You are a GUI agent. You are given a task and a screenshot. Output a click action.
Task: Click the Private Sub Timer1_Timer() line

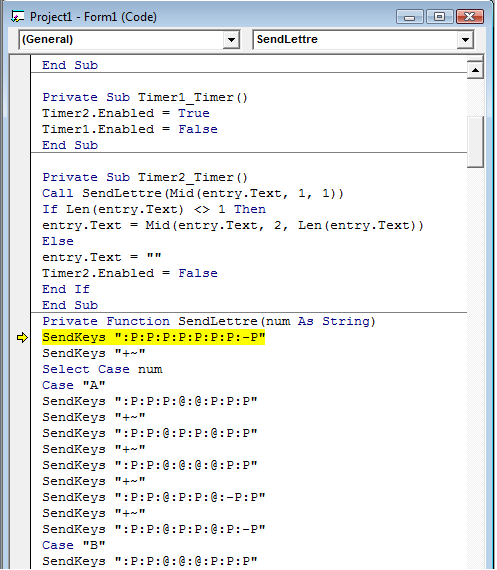pyautogui.click(x=145, y=97)
